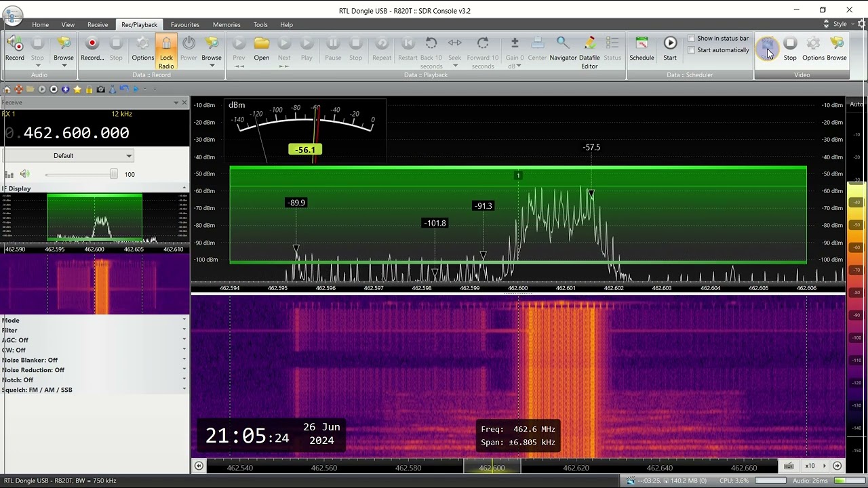Switch to the Favourites ribbon tab
The width and height of the screenshot is (868, 488).
click(185, 24)
